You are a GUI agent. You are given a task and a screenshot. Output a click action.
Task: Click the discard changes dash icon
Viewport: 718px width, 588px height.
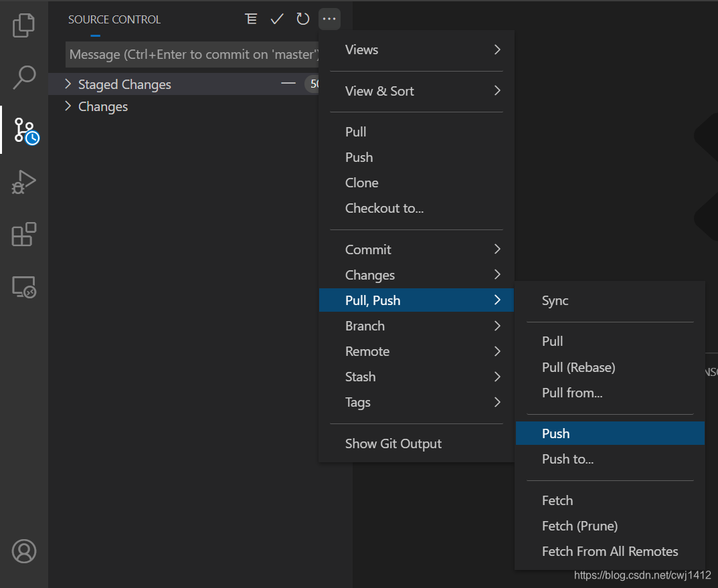[x=288, y=84]
